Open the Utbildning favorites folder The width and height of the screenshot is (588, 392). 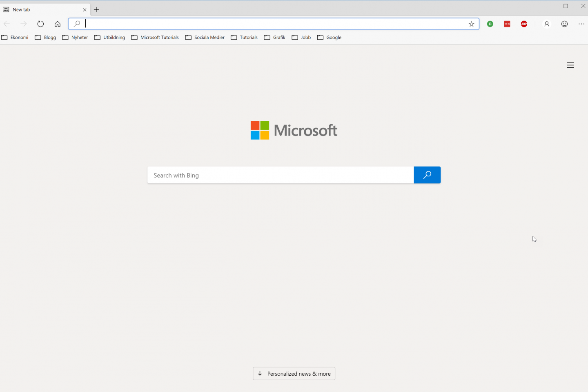(109, 38)
